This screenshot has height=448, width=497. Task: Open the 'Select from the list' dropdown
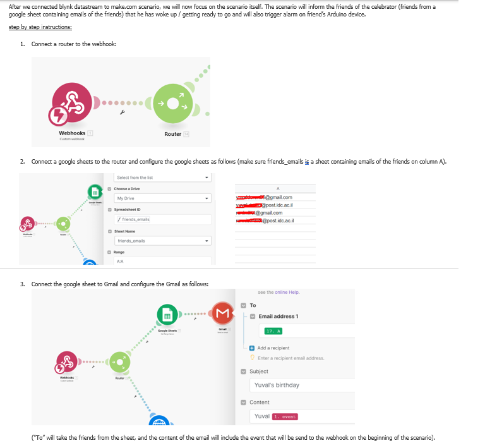[162, 178]
